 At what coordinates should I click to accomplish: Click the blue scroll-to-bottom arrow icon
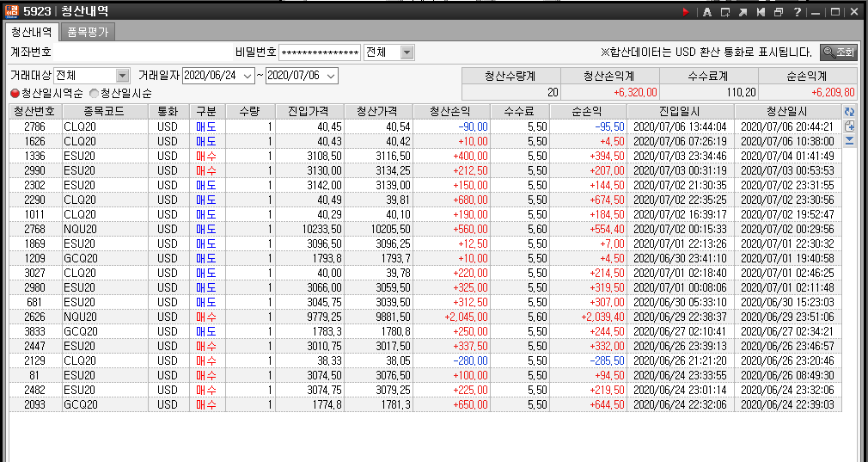[x=850, y=141]
